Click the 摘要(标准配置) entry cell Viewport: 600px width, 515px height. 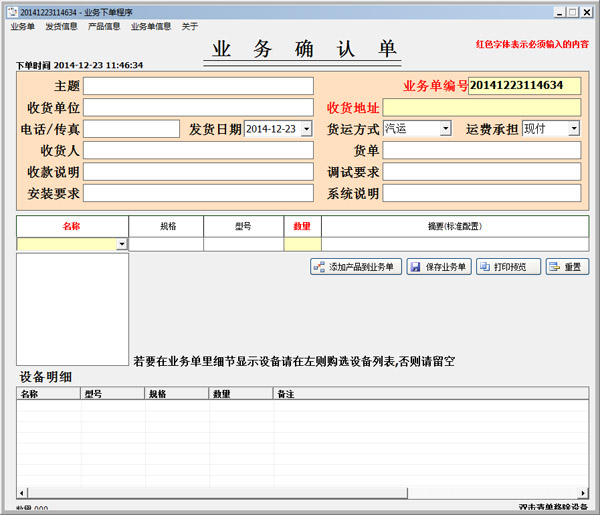click(455, 244)
